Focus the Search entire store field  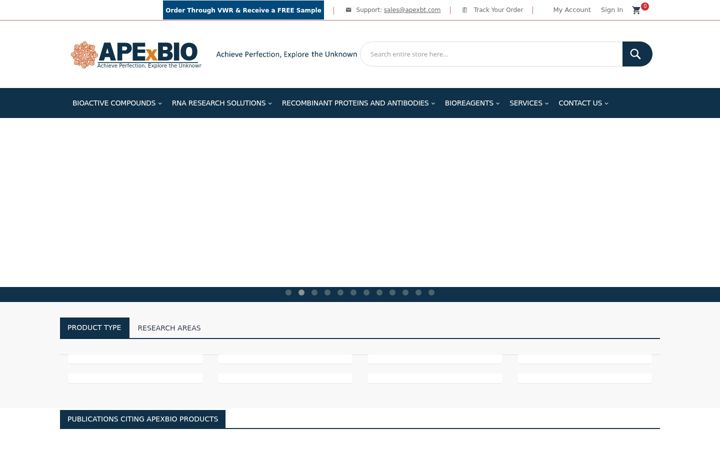coord(491,54)
